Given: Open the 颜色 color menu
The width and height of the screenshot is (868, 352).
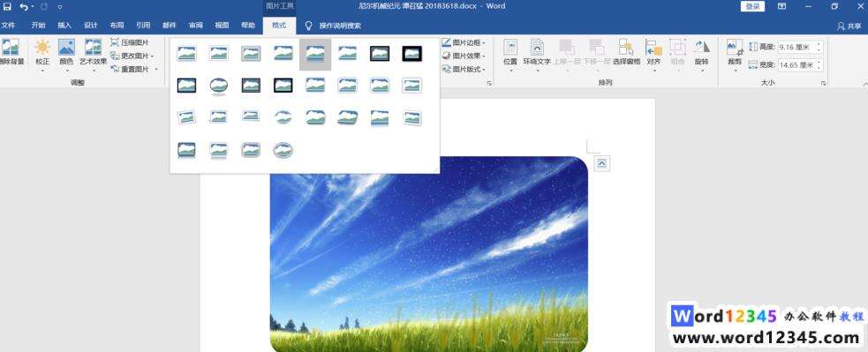Looking at the screenshot, I should pos(66,56).
